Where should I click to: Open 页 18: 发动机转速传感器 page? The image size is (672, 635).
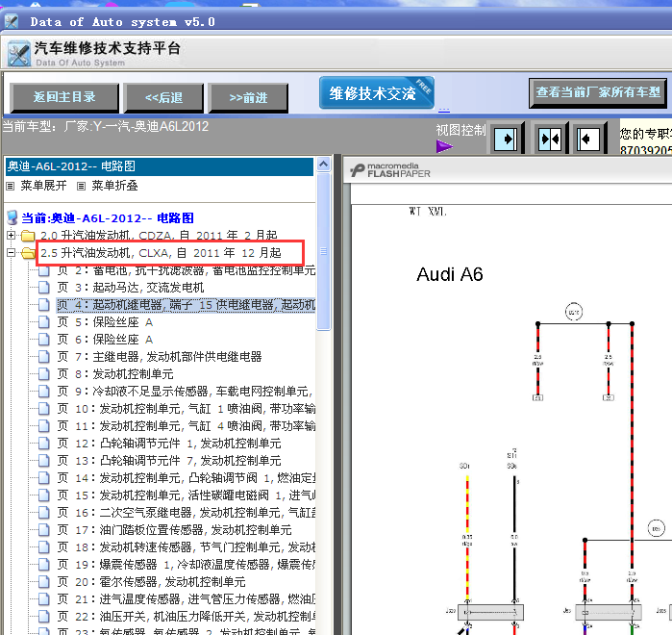pos(186,547)
